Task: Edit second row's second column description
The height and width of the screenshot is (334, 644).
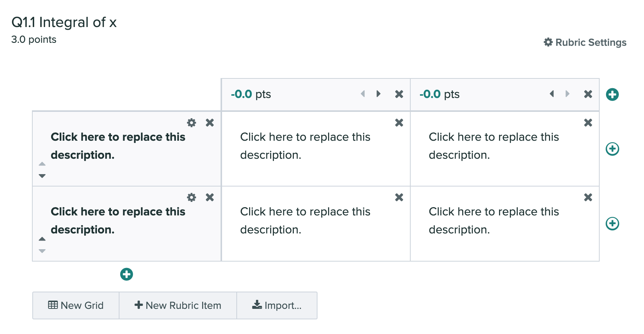Action: (x=494, y=221)
